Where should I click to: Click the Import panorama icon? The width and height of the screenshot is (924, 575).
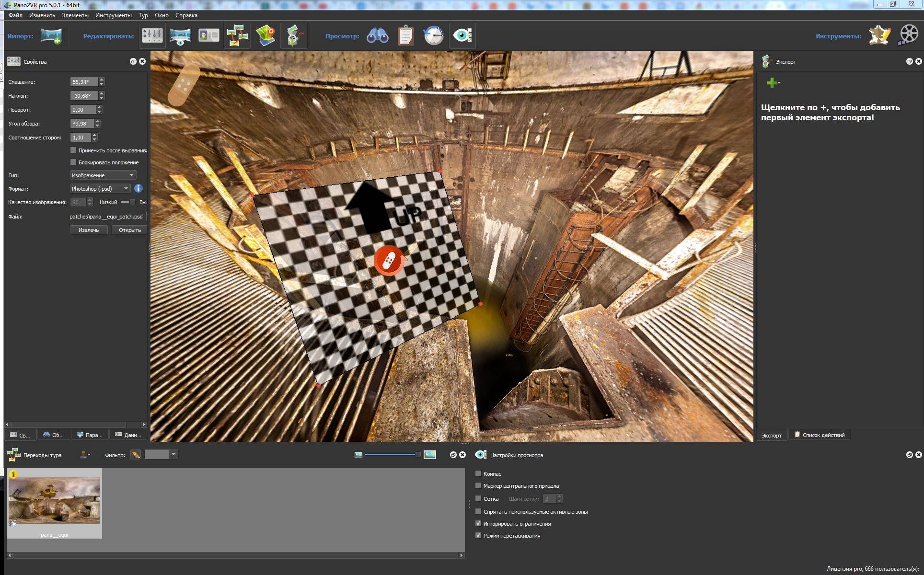pos(51,36)
